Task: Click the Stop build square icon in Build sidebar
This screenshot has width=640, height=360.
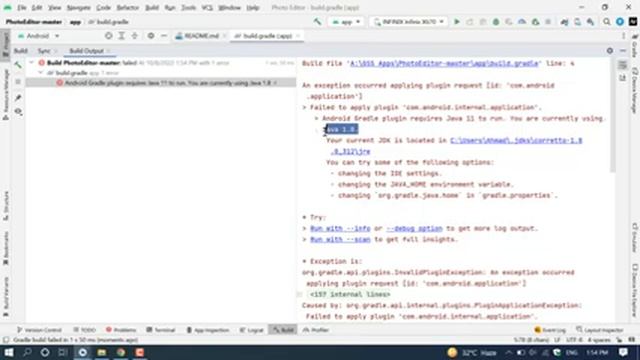Action: point(18,82)
